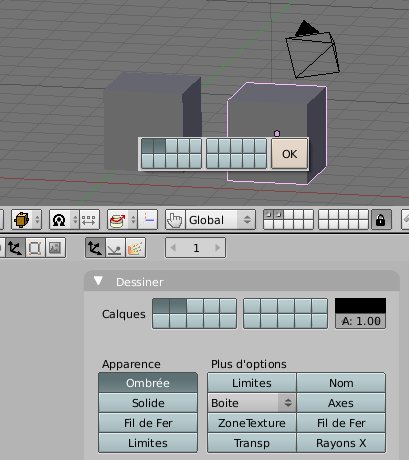Open the Object Mode cube selector
Screen dimensions: 409x460
tap(26, 220)
